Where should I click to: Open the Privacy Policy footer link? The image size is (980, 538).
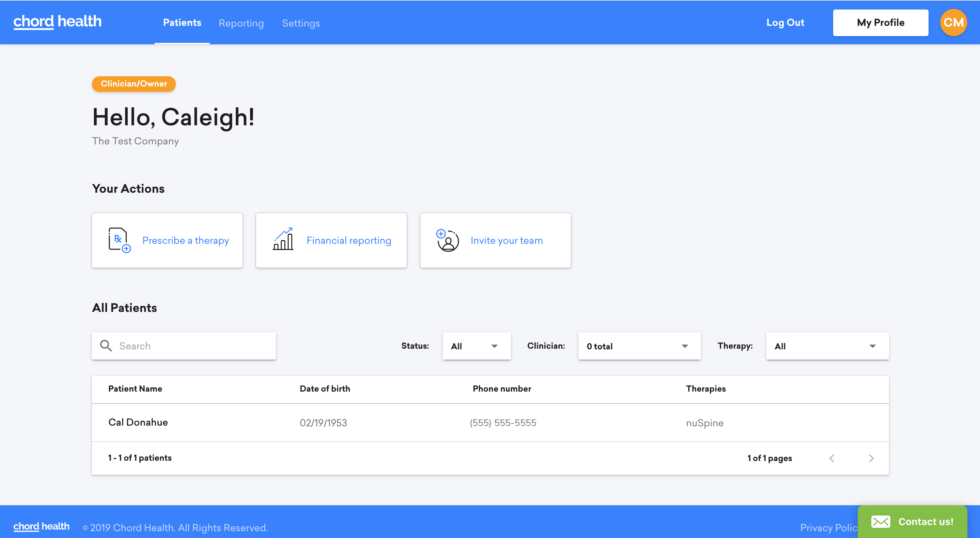pyautogui.click(x=829, y=528)
